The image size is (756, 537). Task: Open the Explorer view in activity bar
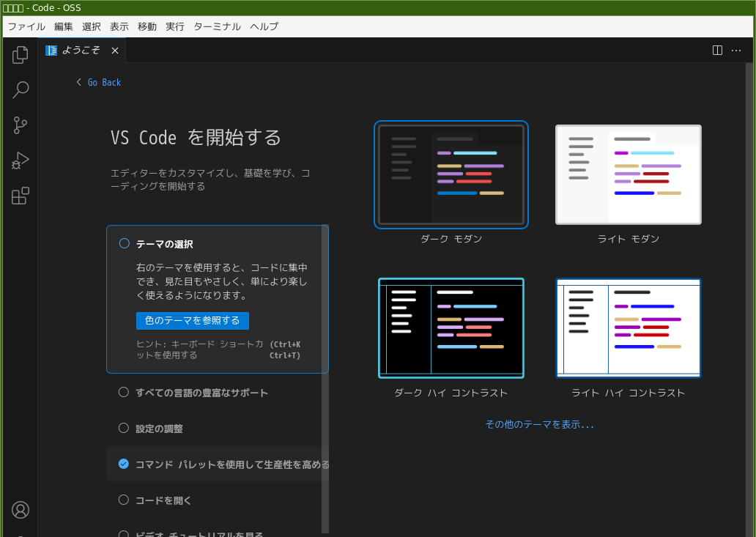tap(21, 55)
